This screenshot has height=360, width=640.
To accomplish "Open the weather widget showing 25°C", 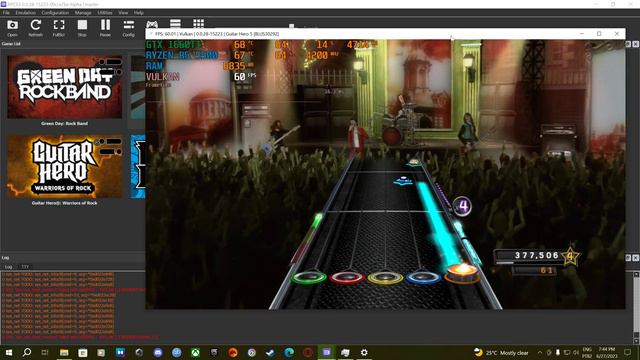I will (x=501, y=353).
